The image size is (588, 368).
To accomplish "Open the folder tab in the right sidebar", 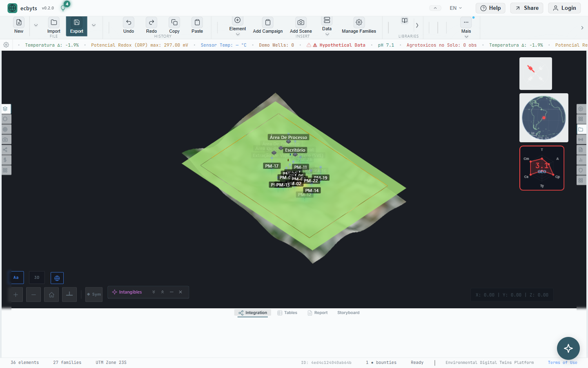I will 581,129.
